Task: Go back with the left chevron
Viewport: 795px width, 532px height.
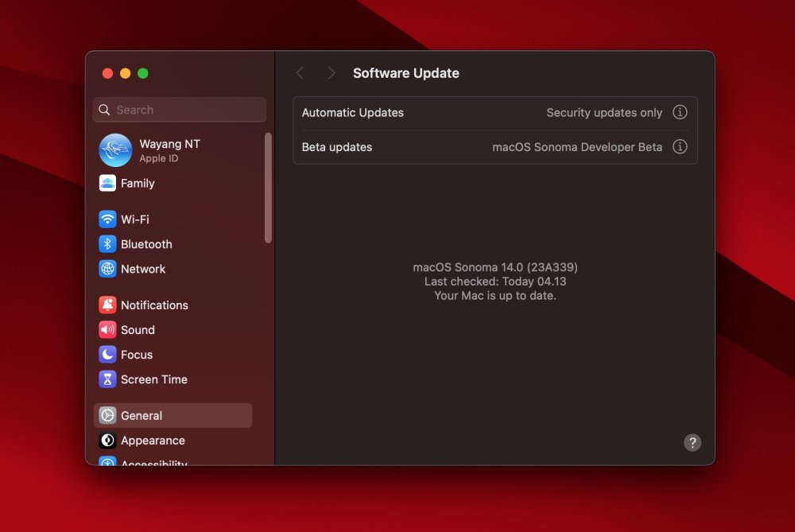Action: tap(301, 73)
